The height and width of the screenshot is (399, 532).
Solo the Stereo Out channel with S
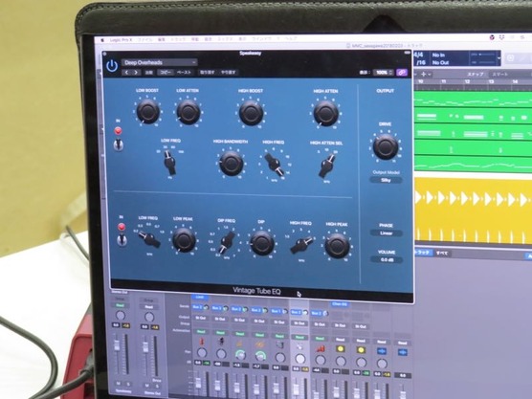[x=157, y=387]
